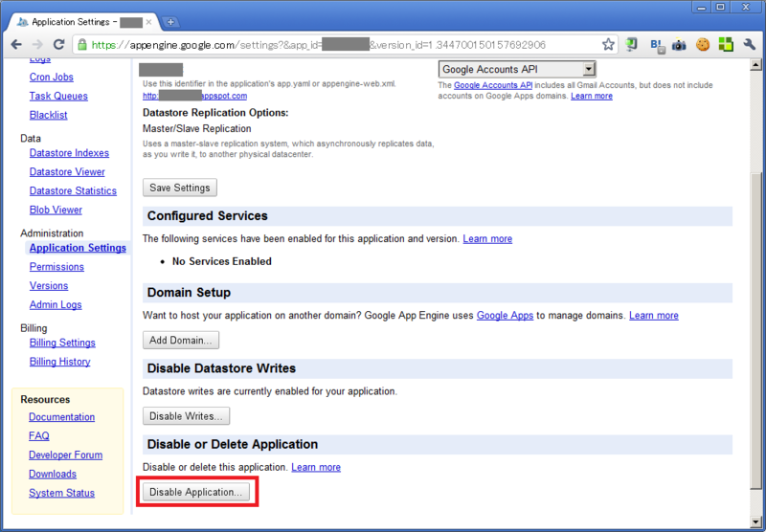Click the camera extension icon
The image size is (766, 532).
point(679,44)
